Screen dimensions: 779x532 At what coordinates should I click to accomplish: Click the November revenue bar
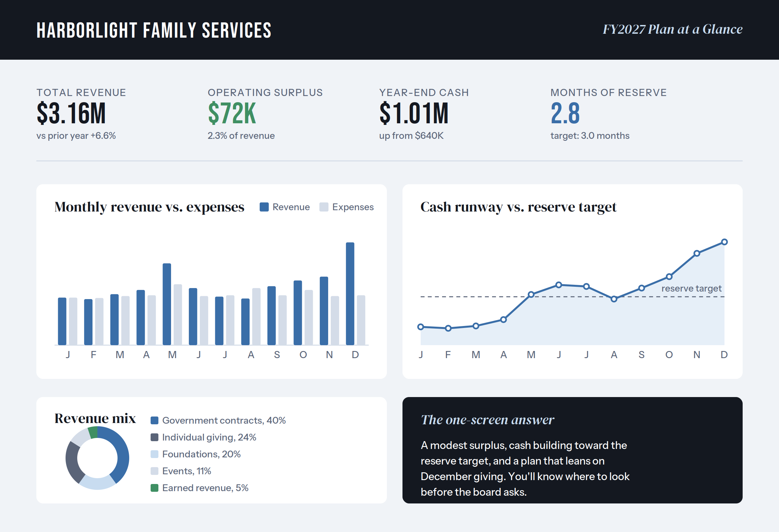[324, 311]
